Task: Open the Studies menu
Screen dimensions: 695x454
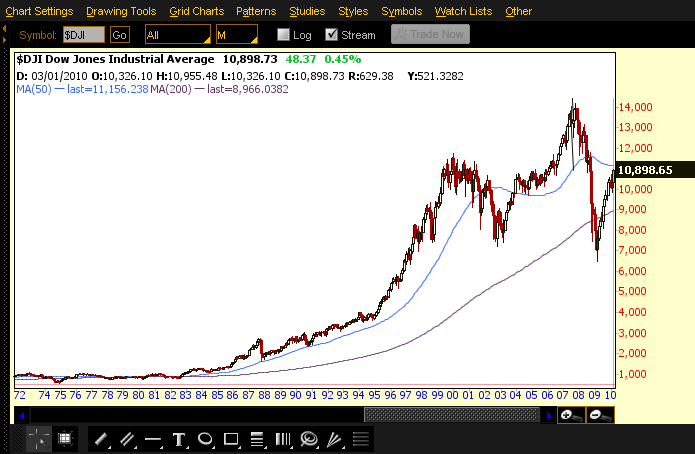Action: pyautogui.click(x=307, y=11)
